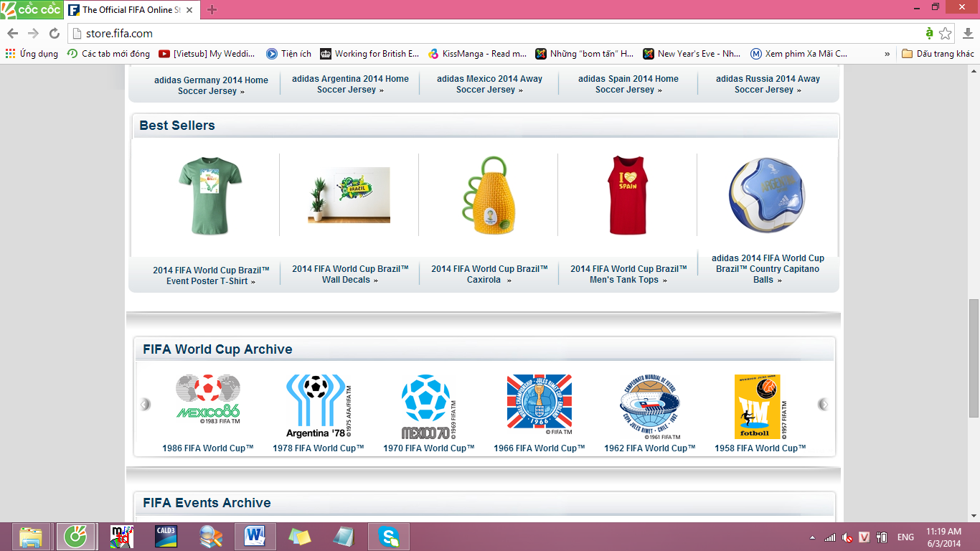Open the downloads arrow icon in the toolbar

tap(968, 34)
